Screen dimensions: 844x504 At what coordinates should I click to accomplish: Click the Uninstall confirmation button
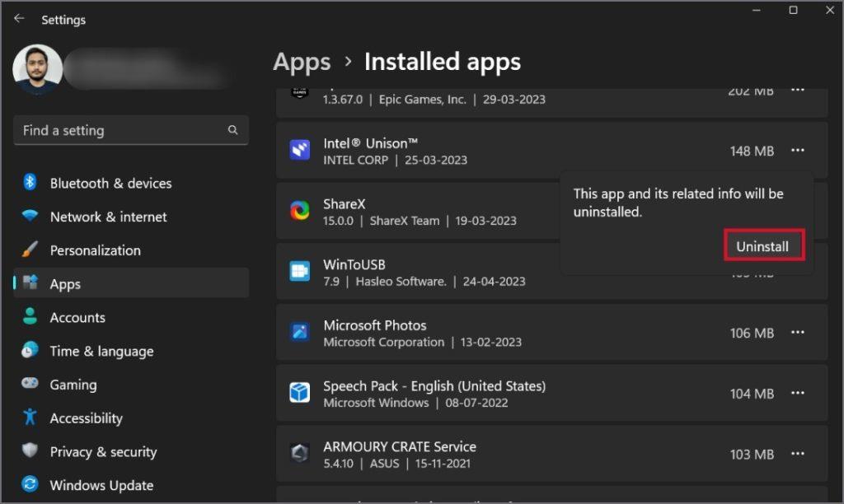pos(764,245)
